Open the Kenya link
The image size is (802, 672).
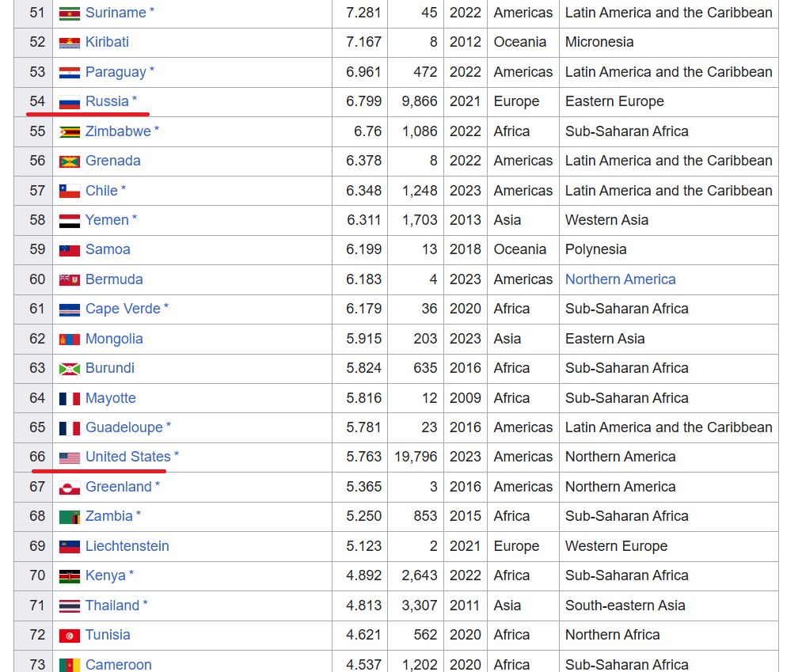(x=105, y=576)
